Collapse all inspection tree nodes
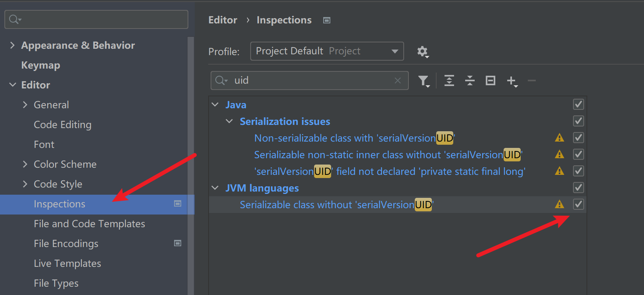Image resolution: width=644 pixels, height=295 pixels. click(x=470, y=80)
